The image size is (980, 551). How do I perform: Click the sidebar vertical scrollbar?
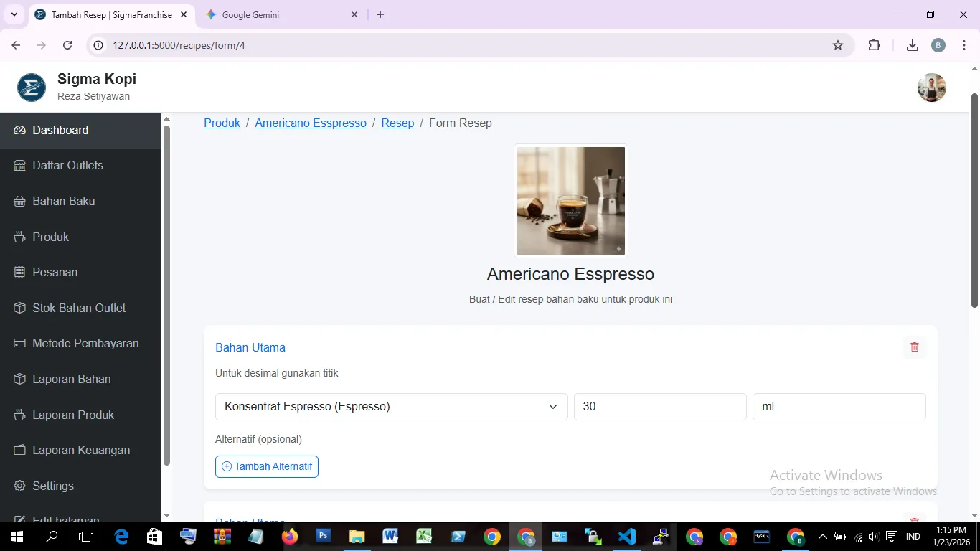coord(166,296)
